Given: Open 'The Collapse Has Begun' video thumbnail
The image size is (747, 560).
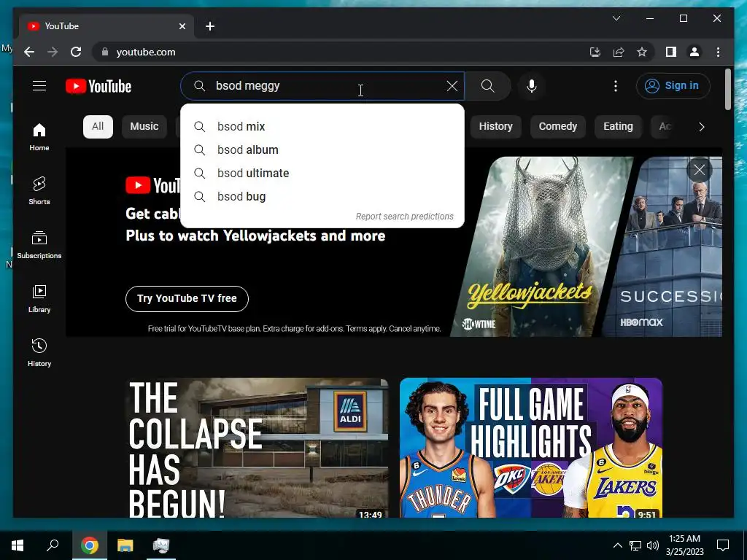Looking at the screenshot, I should point(258,448).
